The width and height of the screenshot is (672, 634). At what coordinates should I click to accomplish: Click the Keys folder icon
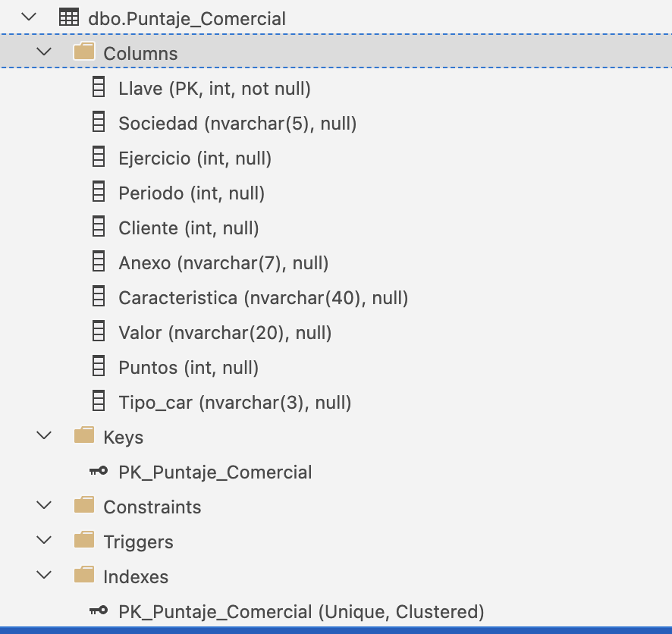(x=84, y=435)
